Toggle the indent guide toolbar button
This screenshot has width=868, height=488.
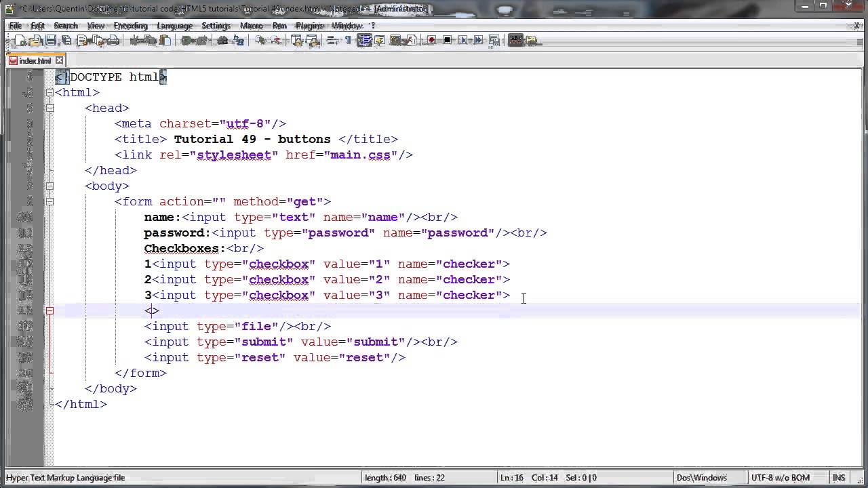tap(364, 41)
